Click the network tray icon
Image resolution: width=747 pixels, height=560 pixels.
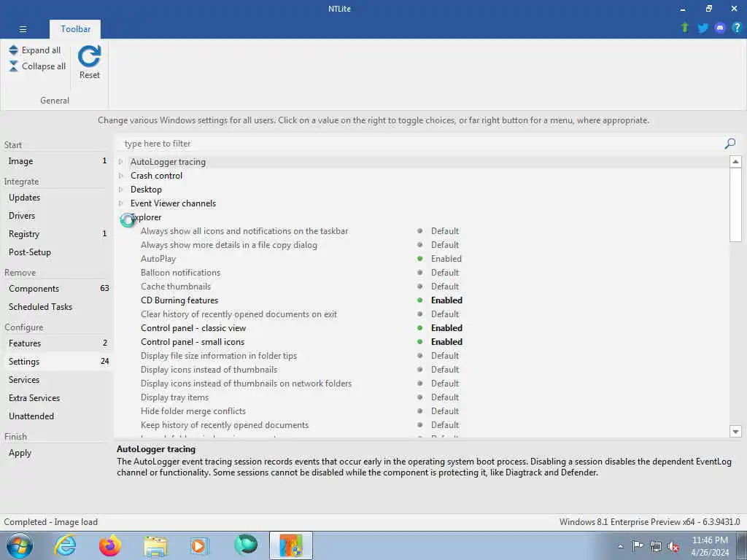[656, 546]
